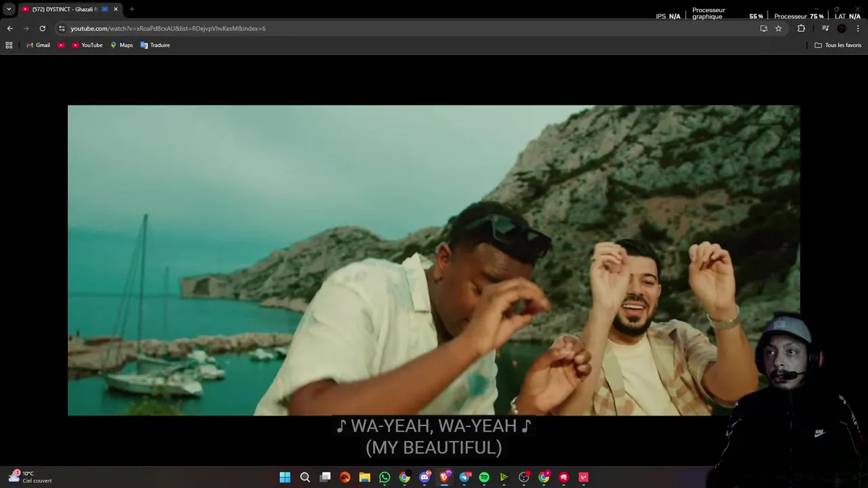Open the unlabeled YouTube icon bookmark
This screenshot has height=488, width=868.
point(61,45)
